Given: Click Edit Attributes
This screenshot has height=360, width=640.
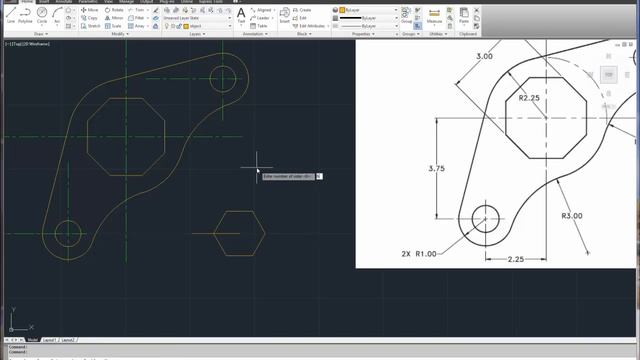Looking at the screenshot, I should [x=309, y=26].
